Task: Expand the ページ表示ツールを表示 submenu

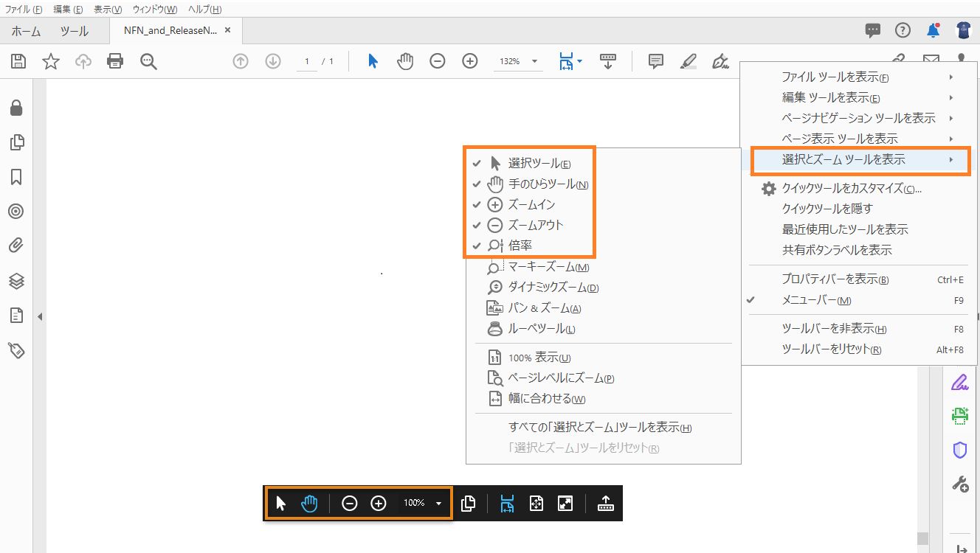Action: pos(841,138)
